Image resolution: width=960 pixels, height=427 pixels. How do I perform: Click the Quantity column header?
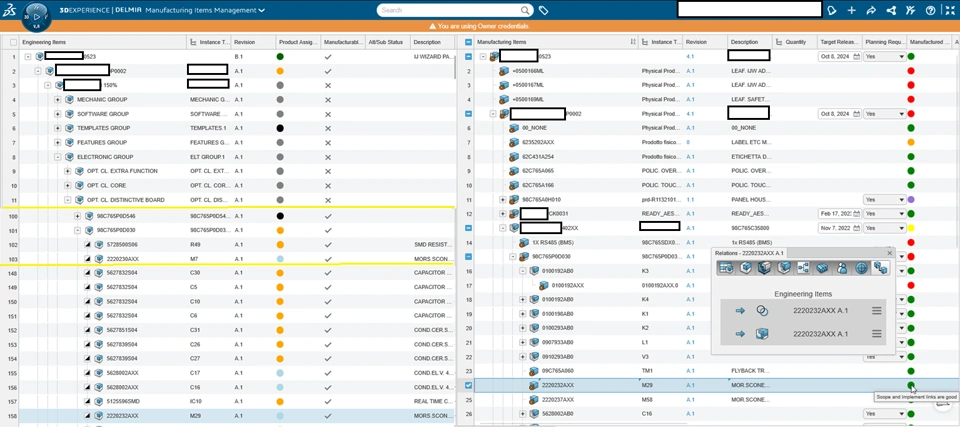click(x=795, y=42)
